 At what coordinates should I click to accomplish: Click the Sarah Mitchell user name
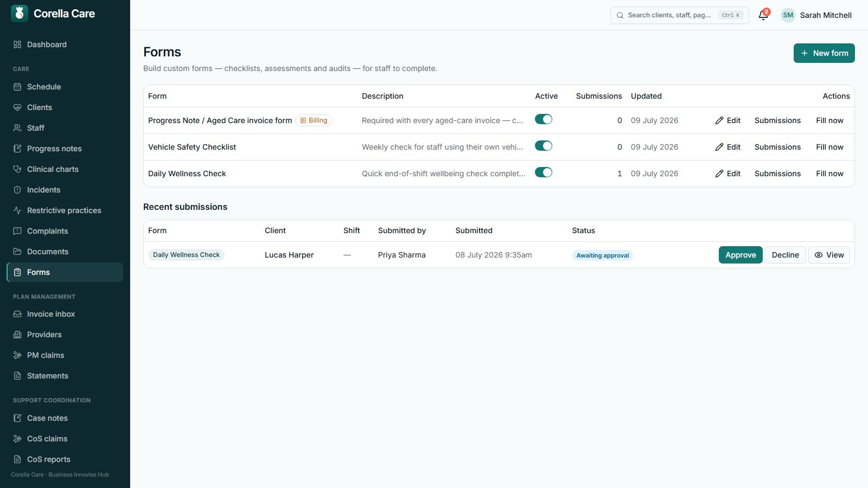826,15
